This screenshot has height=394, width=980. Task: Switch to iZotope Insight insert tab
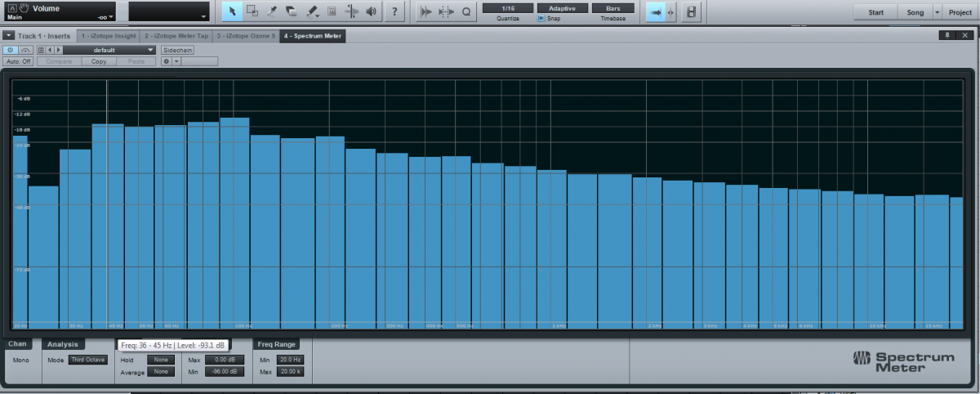pos(109,36)
